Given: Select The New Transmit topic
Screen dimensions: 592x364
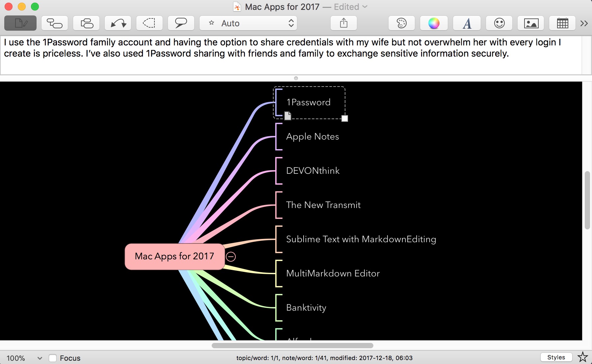Looking at the screenshot, I should coord(323,205).
